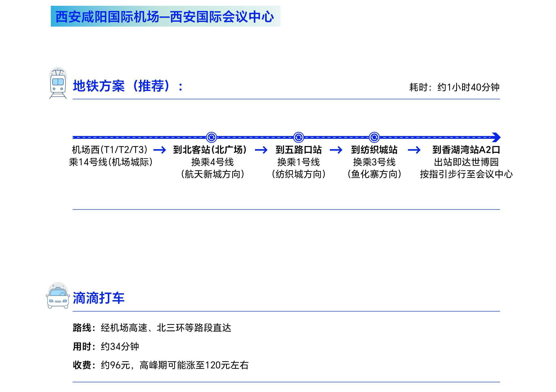The height and width of the screenshot is (392, 556).
Task: Click the 收费 fare information line
Action: coord(160,365)
